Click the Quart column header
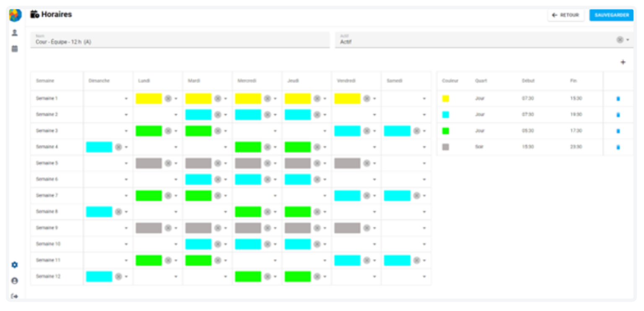Viewport: 644px width, 311px height. point(481,80)
